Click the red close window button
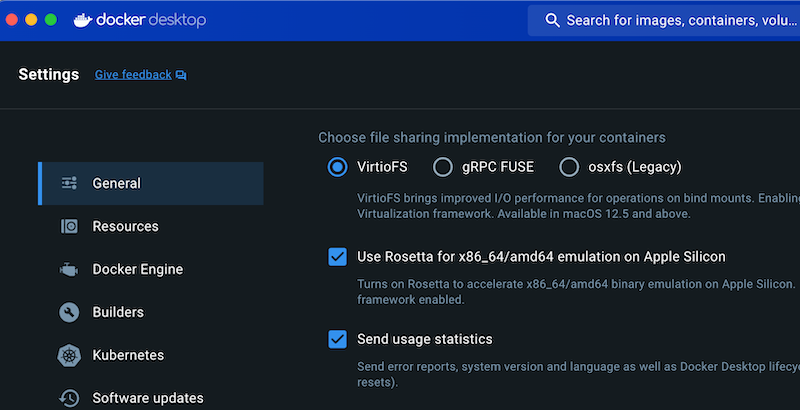The image size is (800, 410). (x=12, y=20)
